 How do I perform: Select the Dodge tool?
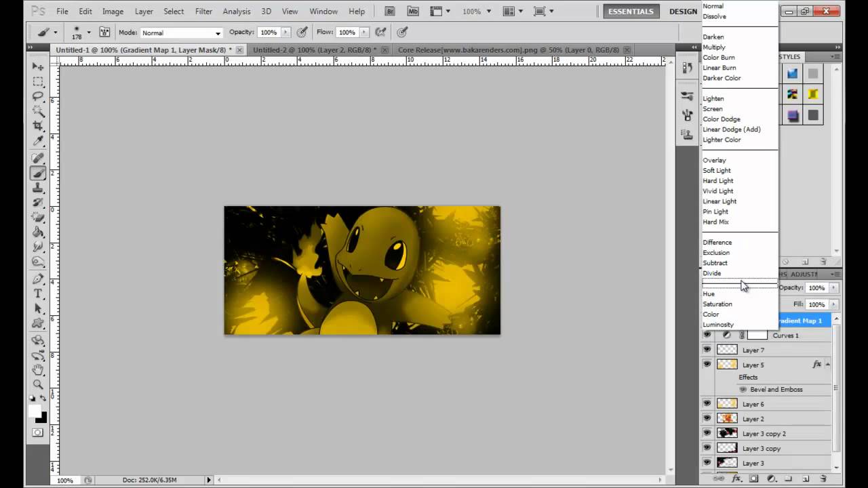point(38,262)
